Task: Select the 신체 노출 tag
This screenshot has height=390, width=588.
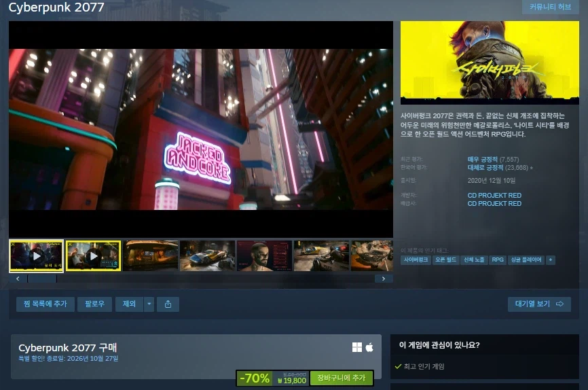Action: click(474, 260)
